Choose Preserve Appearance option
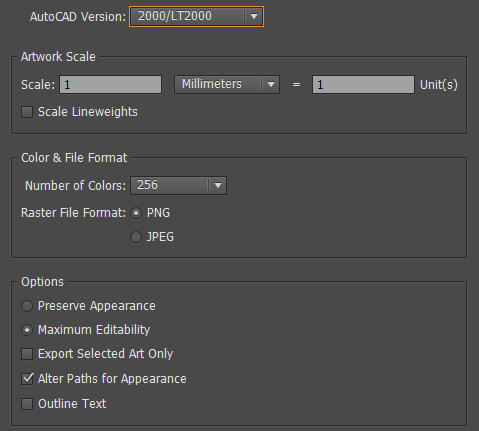 (x=27, y=306)
